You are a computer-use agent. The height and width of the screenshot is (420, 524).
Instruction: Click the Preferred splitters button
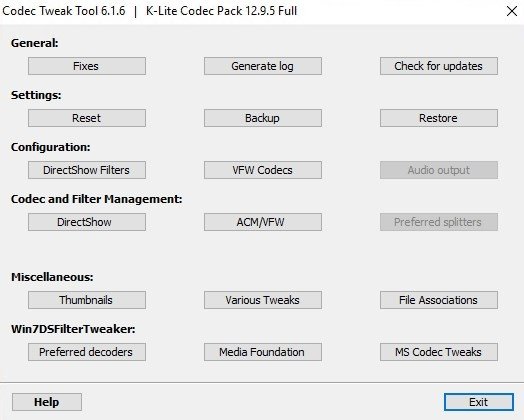click(439, 222)
